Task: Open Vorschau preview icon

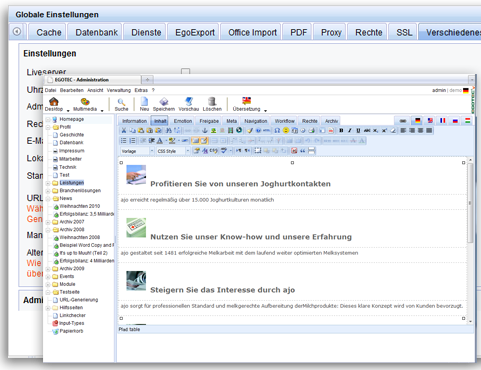Action: [x=189, y=101]
